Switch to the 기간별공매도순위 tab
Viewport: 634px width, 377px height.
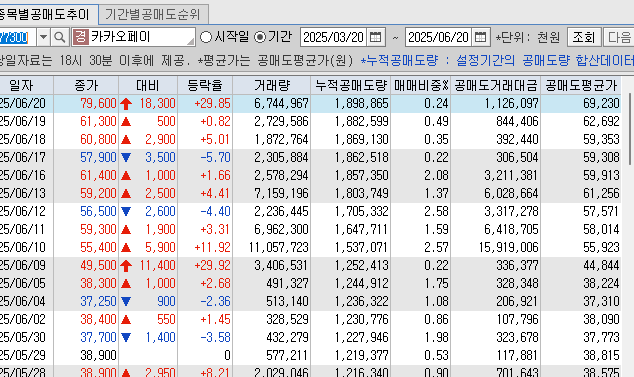pos(153,15)
